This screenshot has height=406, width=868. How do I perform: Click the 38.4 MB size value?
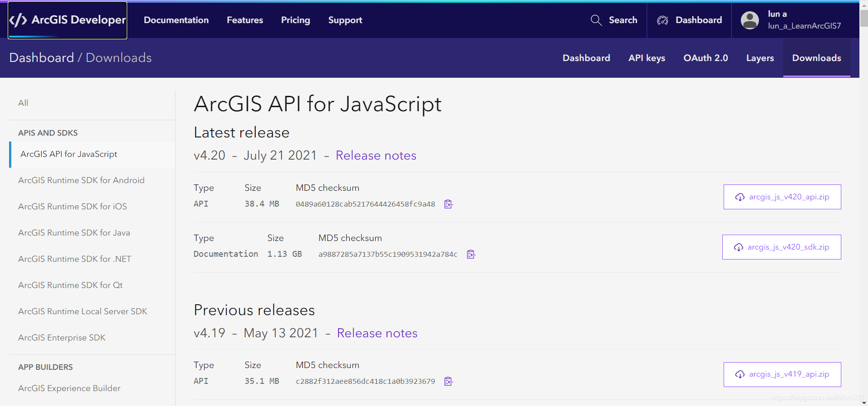[262, 204]
